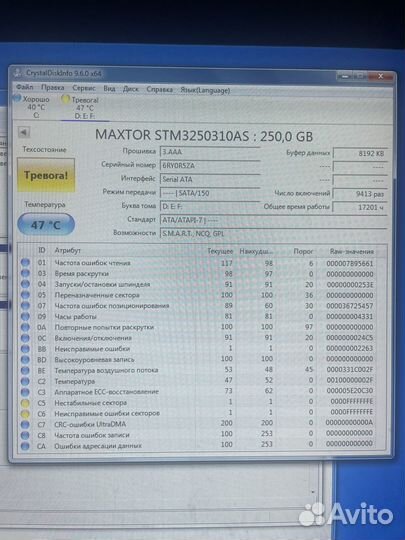Click the power-on count field 9413 раз
This screenshot has height=540, width=405.
tap(360, 194)
